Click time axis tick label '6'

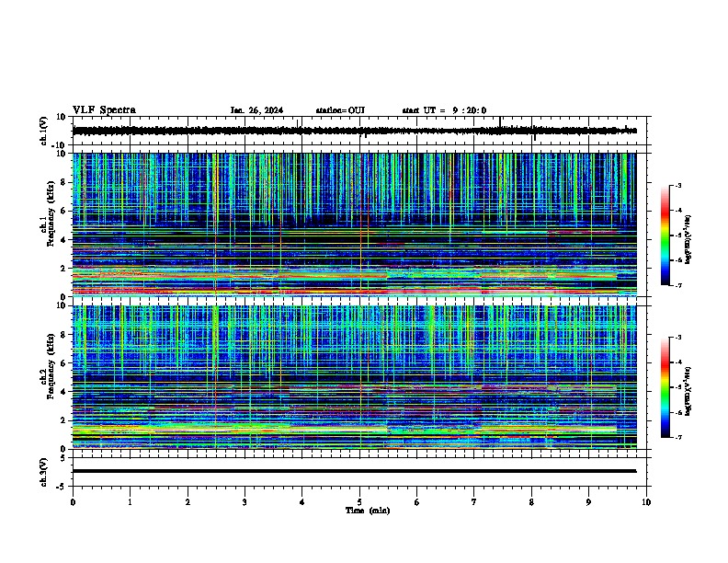coord(417,502)
